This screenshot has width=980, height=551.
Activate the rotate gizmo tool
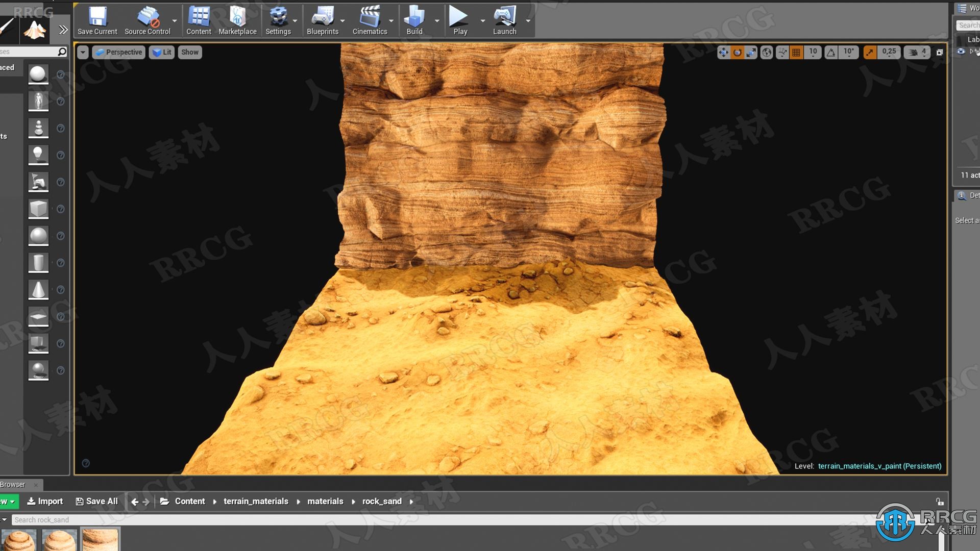(737, 52)
